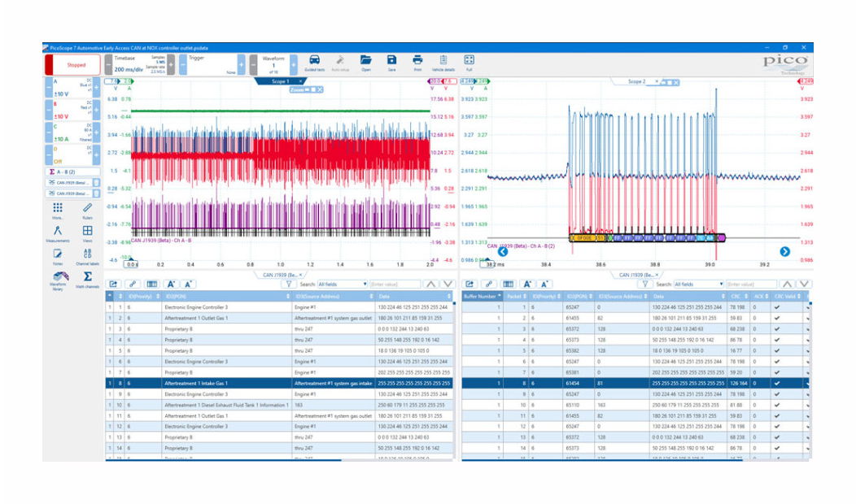Click columns icon in left decoder table

(x=152, y=285)
